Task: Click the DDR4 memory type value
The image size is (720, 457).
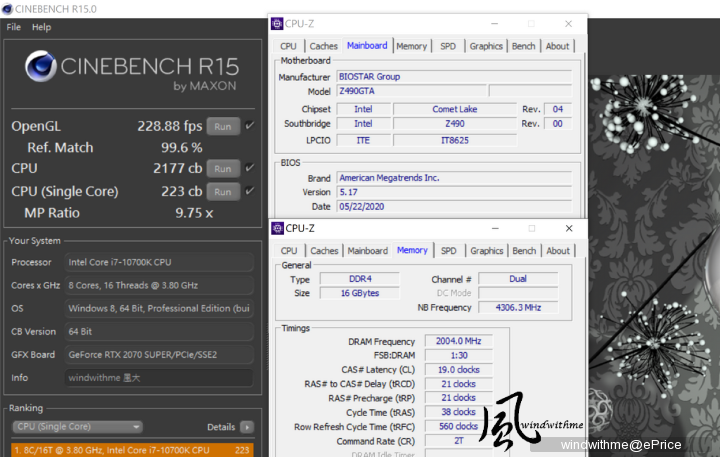Action: pyautogui.click(x=360, y=279)
